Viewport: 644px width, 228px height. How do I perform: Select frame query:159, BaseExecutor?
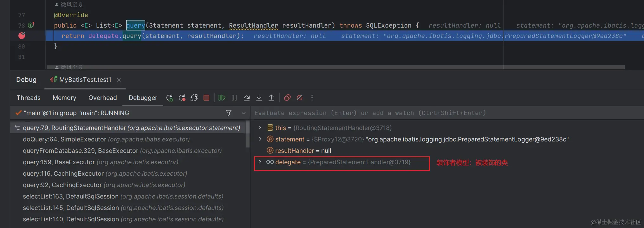click(129, 162)
